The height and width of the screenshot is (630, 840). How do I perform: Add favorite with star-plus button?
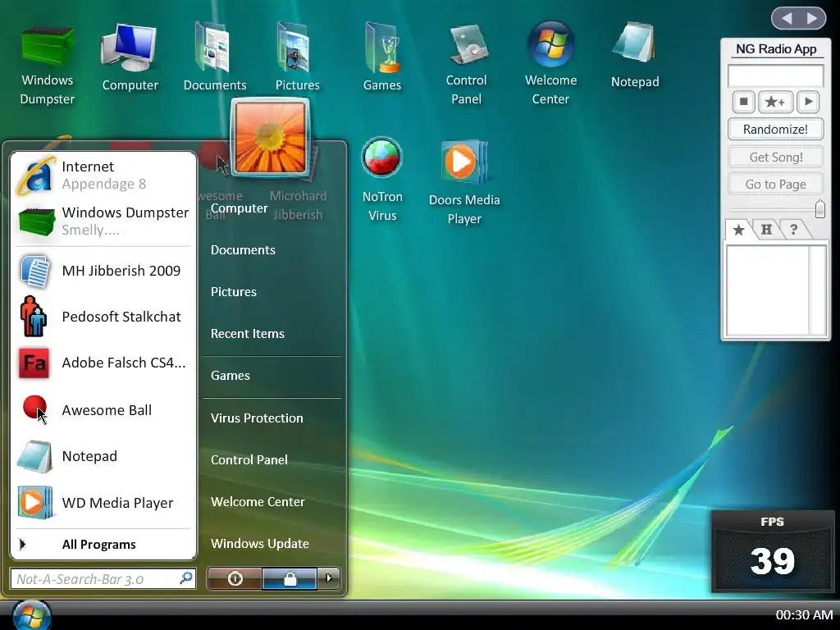click(775, 101)
